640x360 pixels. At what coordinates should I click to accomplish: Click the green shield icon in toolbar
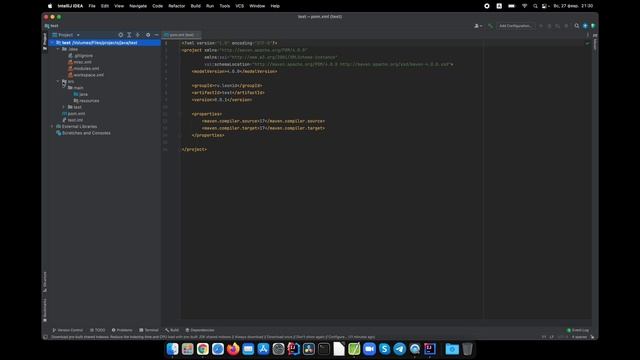(593, 26)
